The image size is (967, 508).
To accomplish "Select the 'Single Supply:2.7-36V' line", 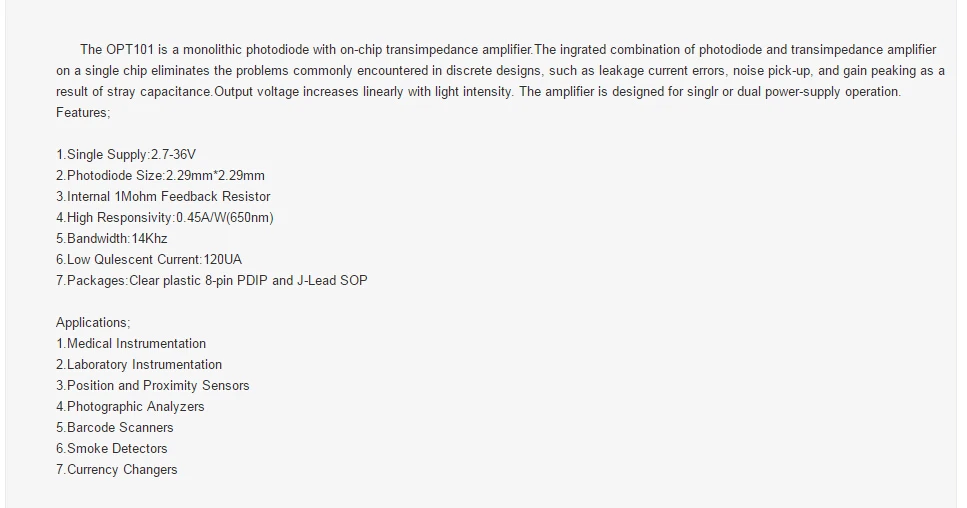I will click(x=126, y=155).
